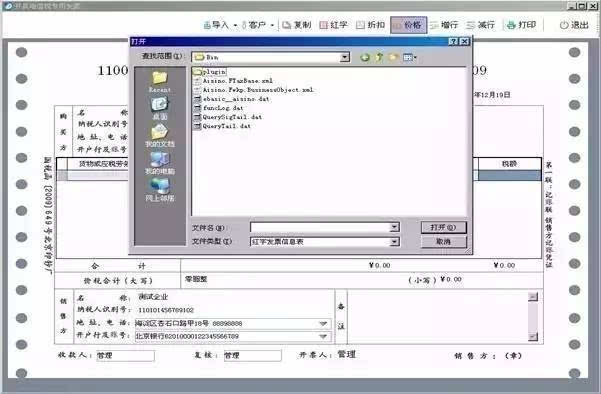601x394 pixels.
Task: Click the create-new-folder icon
Action: coord(393,57)
